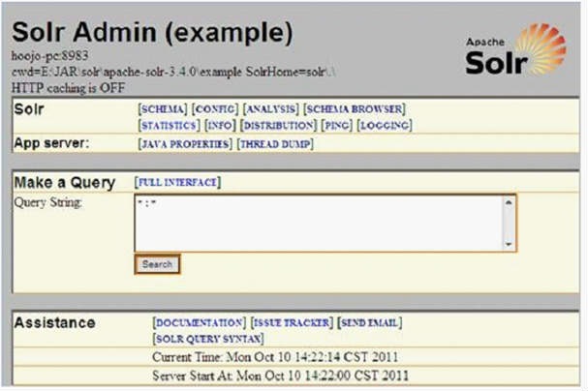Click the 'Query String:' label
Viewport: 588px width, 391px height.
[48, 202]
